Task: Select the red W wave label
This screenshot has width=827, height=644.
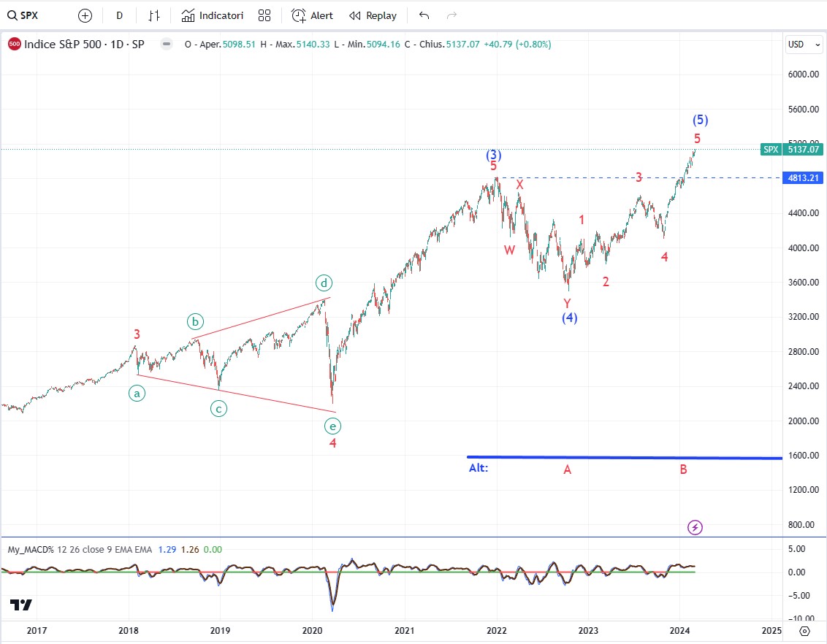Action: 509,250
